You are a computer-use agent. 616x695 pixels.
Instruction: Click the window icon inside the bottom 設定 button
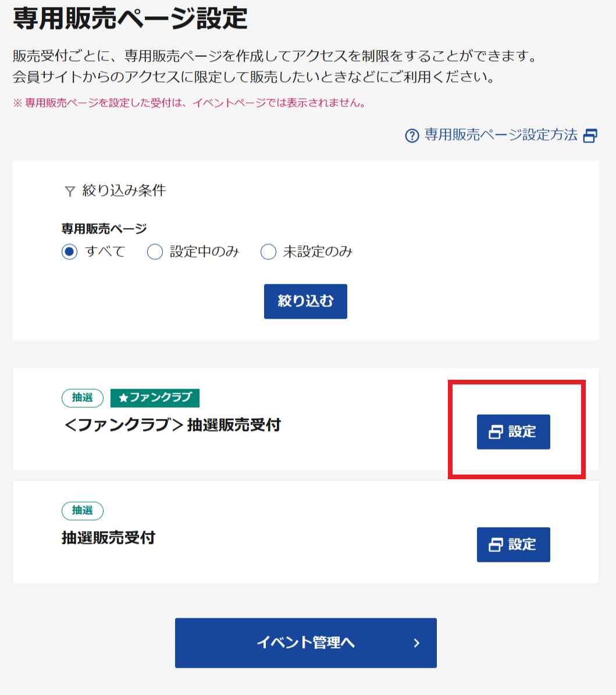point(497,544)
